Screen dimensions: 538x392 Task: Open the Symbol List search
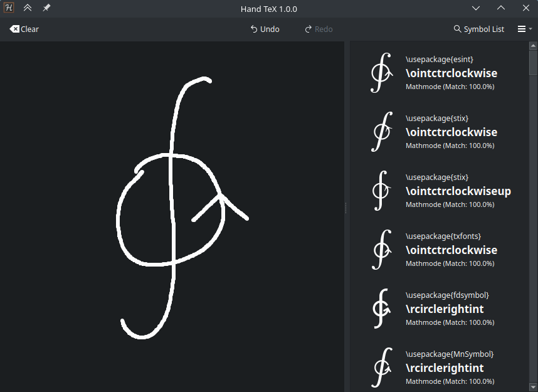click(x=479, y=29)
